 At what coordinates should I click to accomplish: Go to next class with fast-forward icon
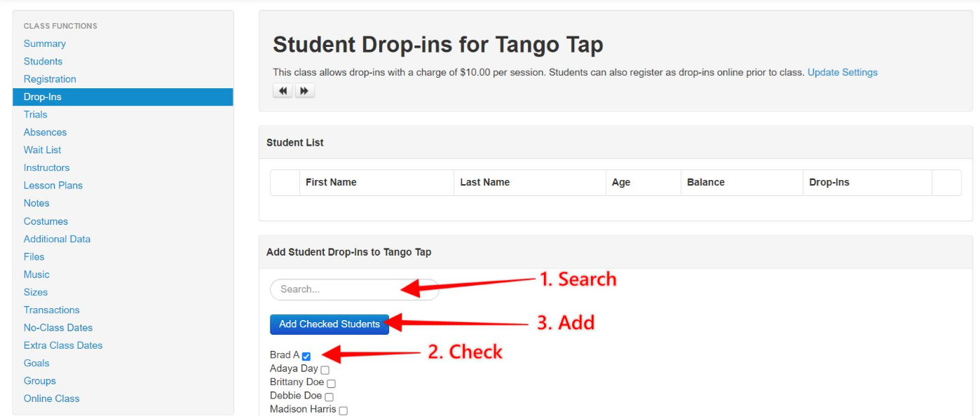(x=305, y=90)
